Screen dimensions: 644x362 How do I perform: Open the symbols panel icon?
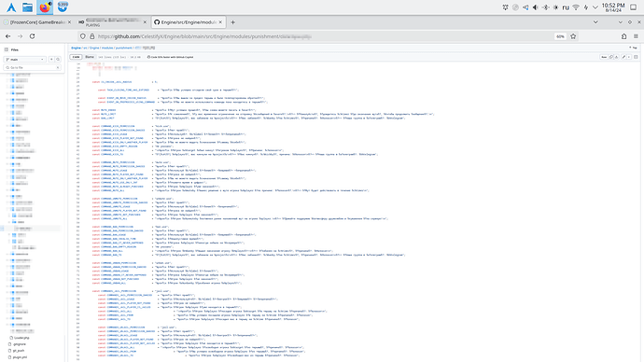(636, 57)
